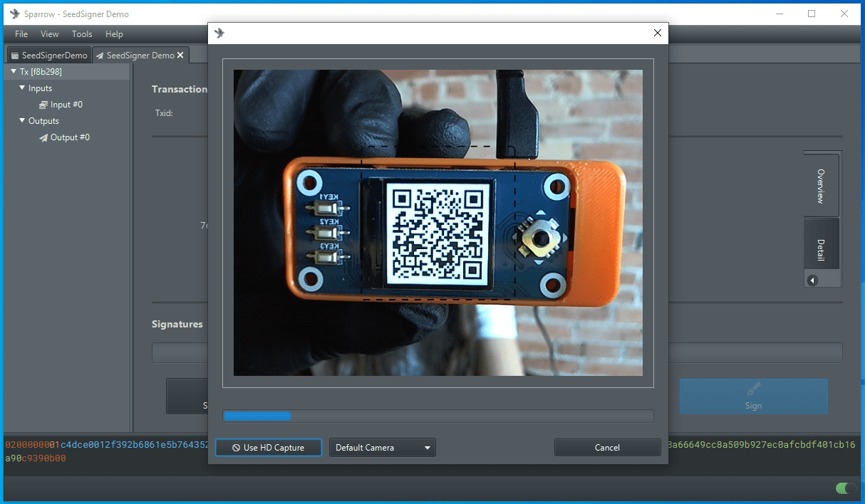
Task: Click the wallet icon on SeedSignerDemo tab
Action: [x=15, y=56]
